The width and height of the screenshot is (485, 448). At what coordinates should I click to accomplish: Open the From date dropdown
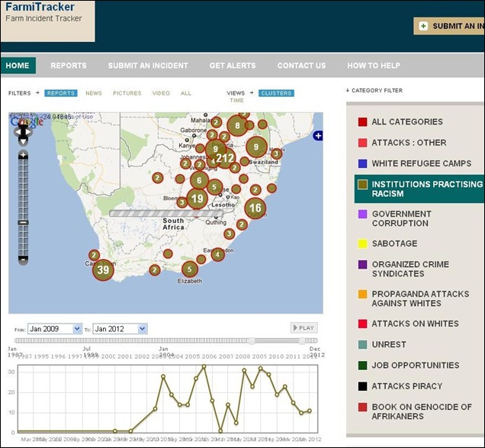(x=55, y=328)
